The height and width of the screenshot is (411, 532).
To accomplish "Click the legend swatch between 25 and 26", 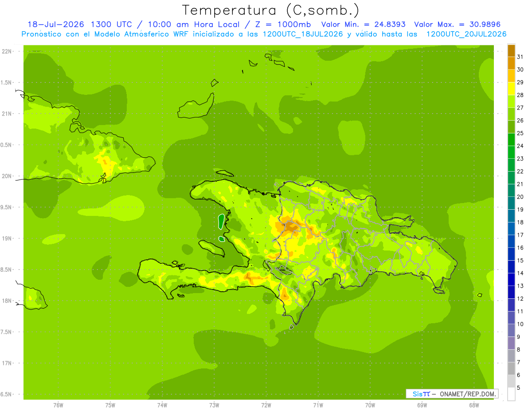I will point(511,127).
